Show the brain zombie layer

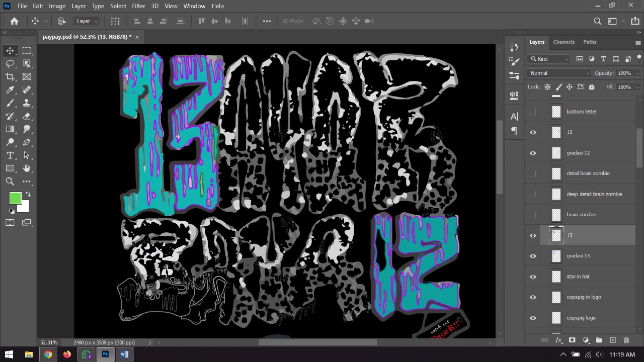533,215
